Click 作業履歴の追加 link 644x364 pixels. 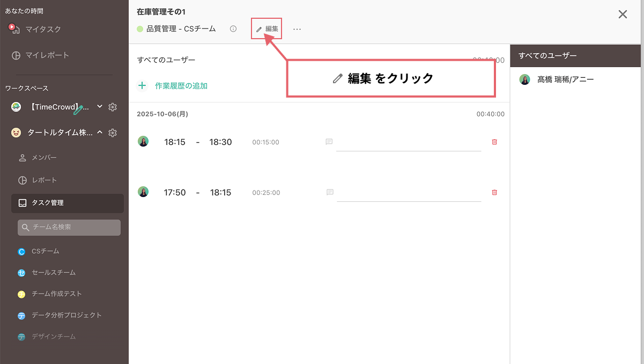coord(181,85)
